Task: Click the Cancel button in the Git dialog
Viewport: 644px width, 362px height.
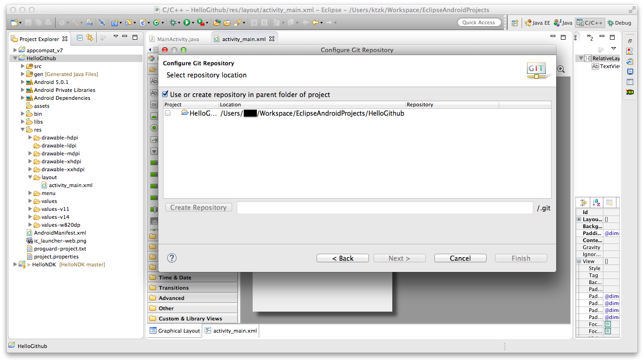Action: (460, 258)
